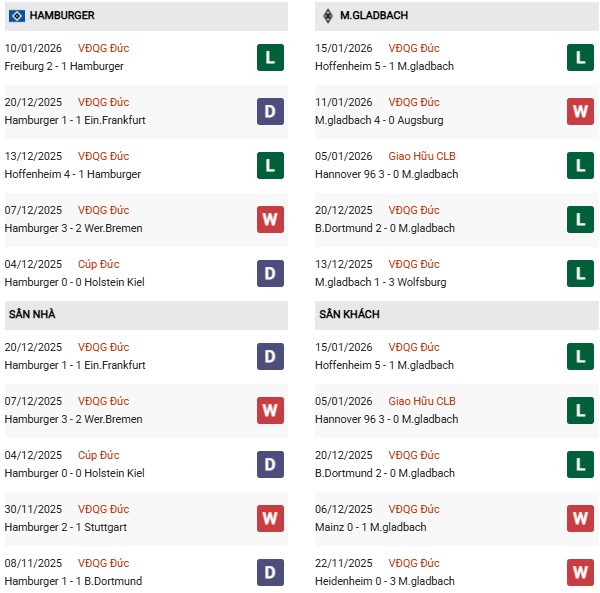Select W badge for Mainz 0-1 M.gladbach
Screen dimensions: 600x593
pyautogui.click(x=580, y=518)
